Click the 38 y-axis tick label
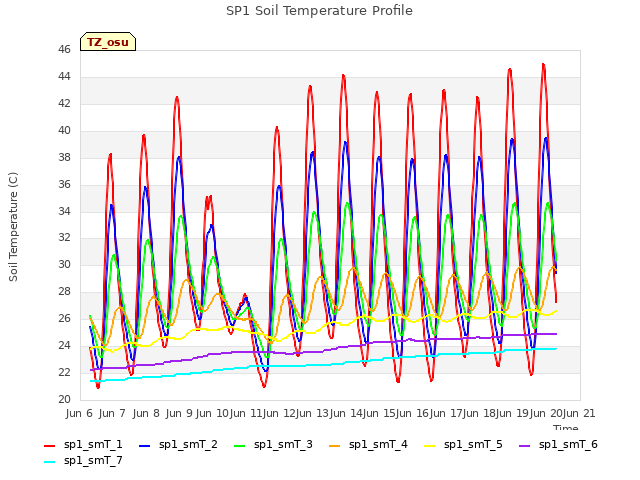The height and width of the screenshot is (480, 640). (64, 158)
